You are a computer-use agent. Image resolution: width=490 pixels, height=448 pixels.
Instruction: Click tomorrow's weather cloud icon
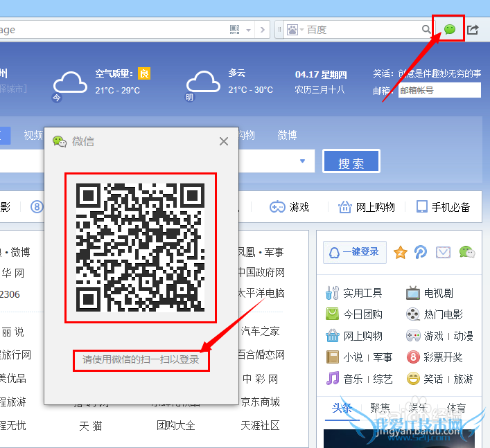(203, 82)
